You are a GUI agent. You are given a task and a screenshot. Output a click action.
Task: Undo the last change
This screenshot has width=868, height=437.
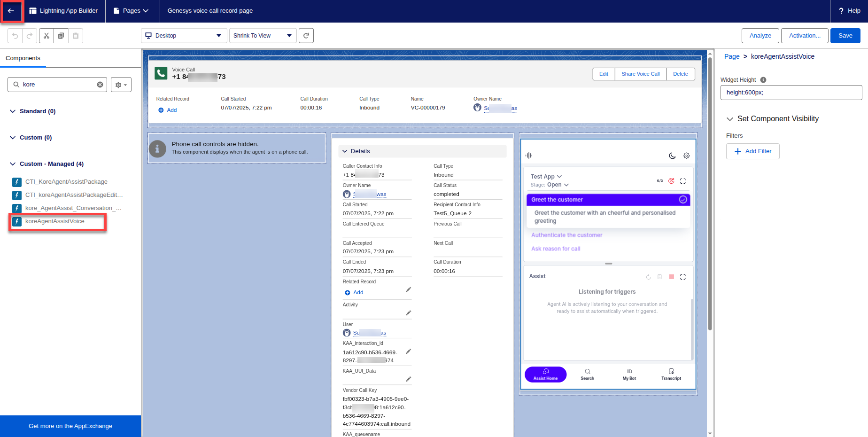click(x=15, y=36)
